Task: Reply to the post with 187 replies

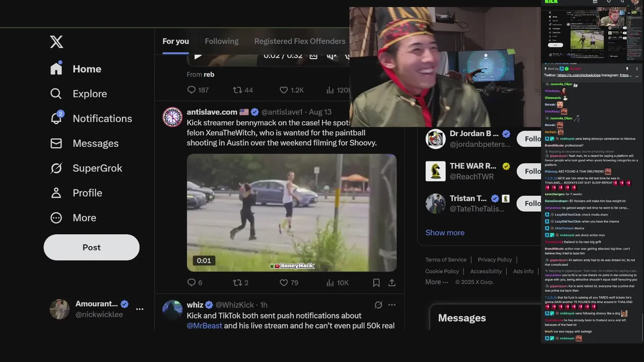Action: pos(198,90)
